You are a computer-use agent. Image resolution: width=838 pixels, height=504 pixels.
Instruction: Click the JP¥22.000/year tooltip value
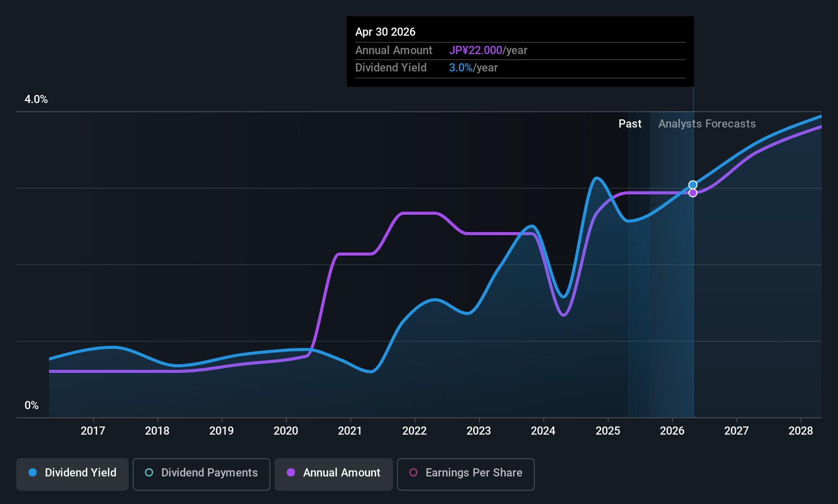click(x=488, y=50)
